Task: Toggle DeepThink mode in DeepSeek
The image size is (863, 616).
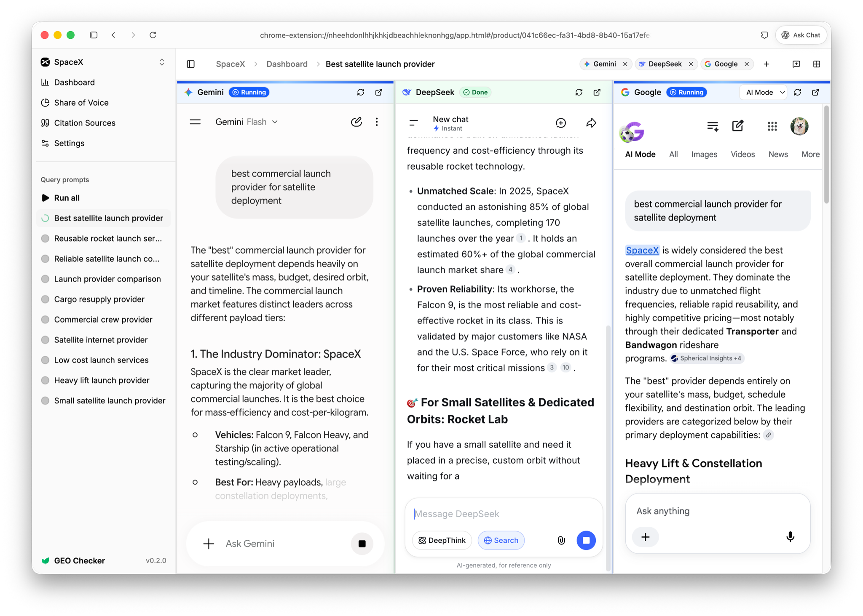Action: click(442, 540)
